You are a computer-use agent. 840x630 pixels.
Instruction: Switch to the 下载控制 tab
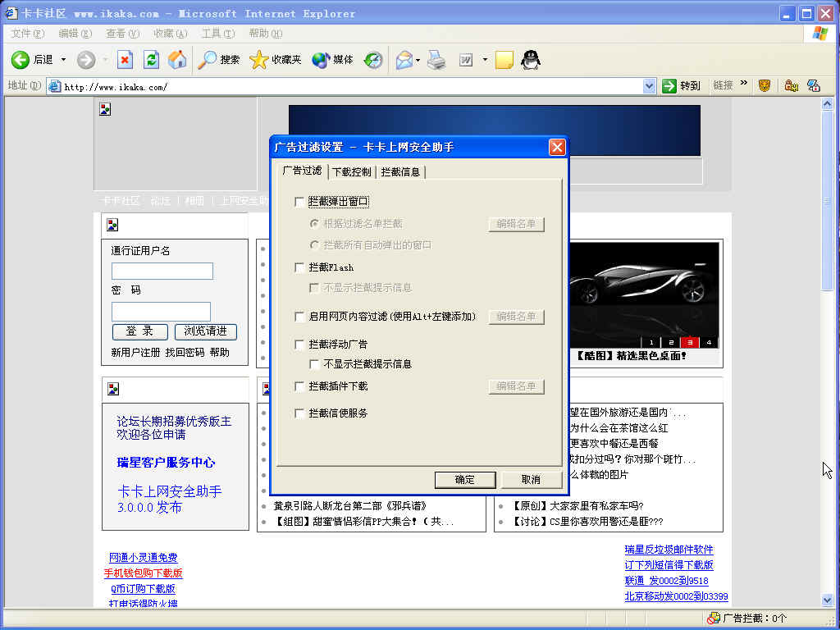(x=351, y=172)
